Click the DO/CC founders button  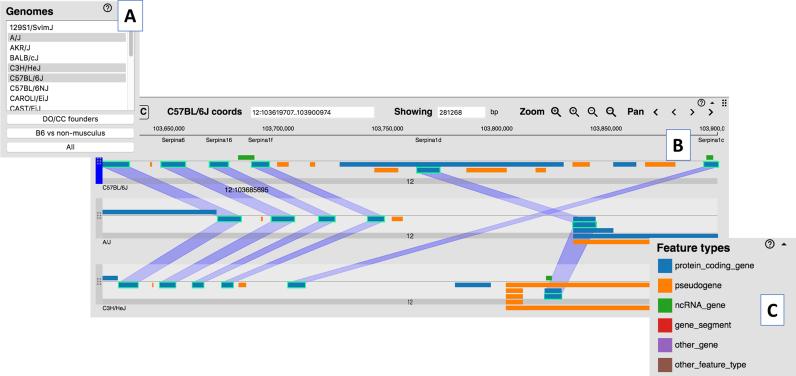pyautogui.click(x=70, y=119)
